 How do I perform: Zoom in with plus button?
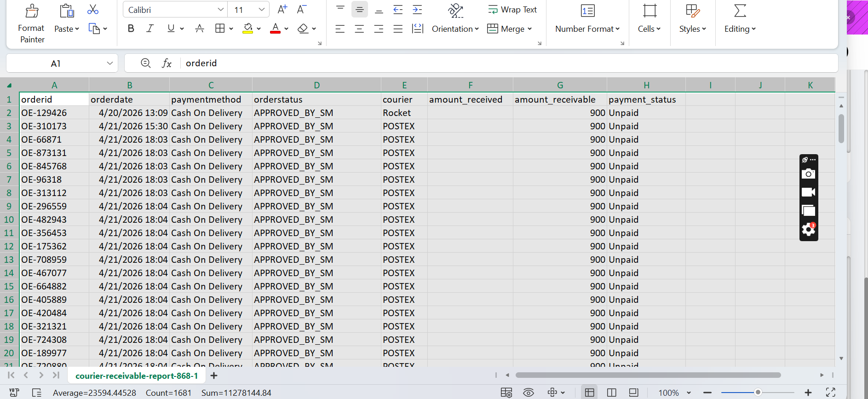(808, 393)
